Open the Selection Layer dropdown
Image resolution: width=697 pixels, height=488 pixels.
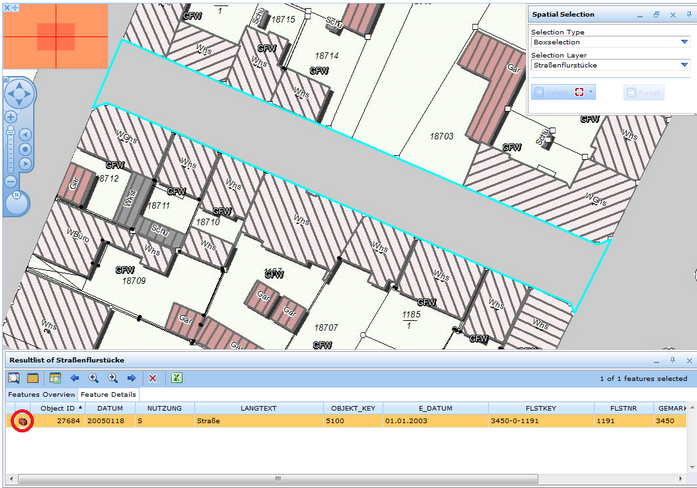682,65
